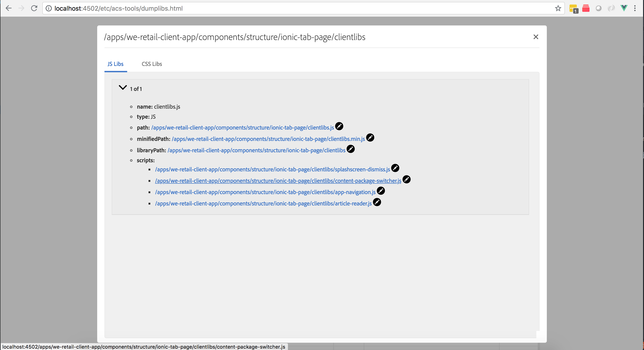Open the article-reader.js script link
The height and width of the screenshot is (350, 644).
(x=263, y=204)
